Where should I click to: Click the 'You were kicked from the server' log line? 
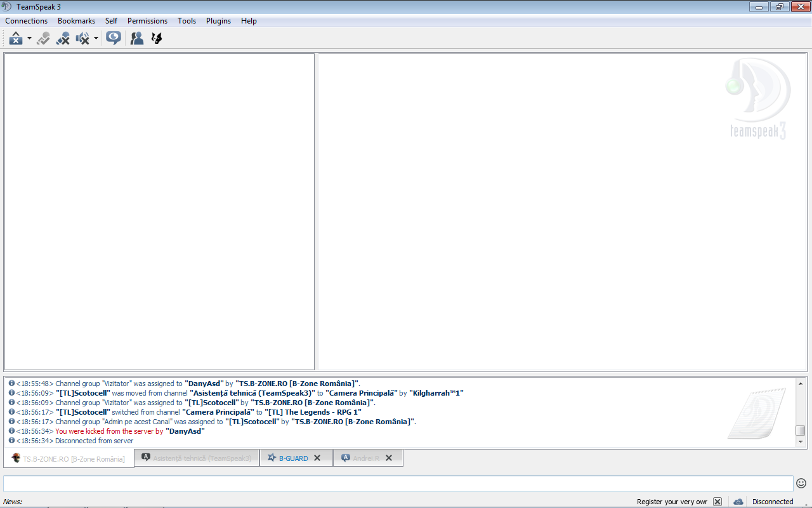coord(107,431)
